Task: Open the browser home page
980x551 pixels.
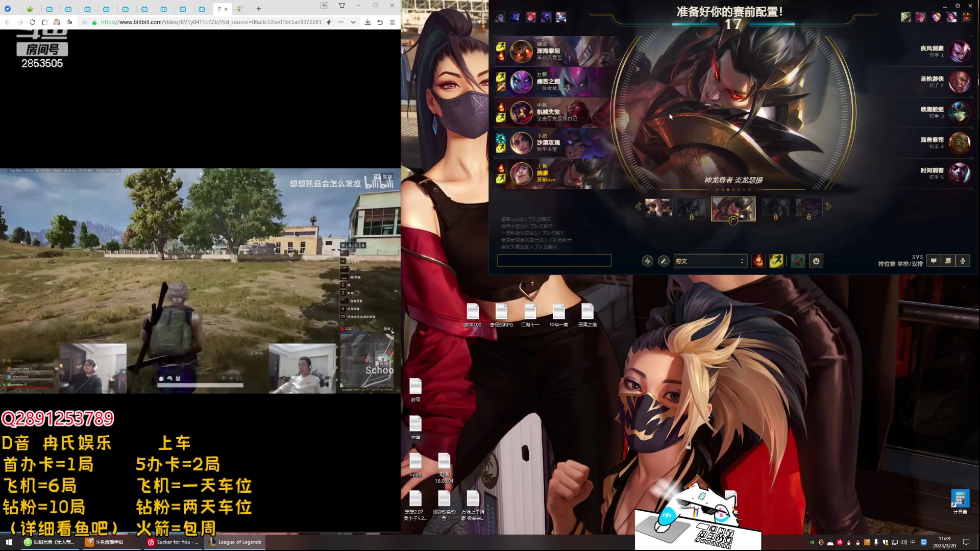Action: tap(44, 22)
